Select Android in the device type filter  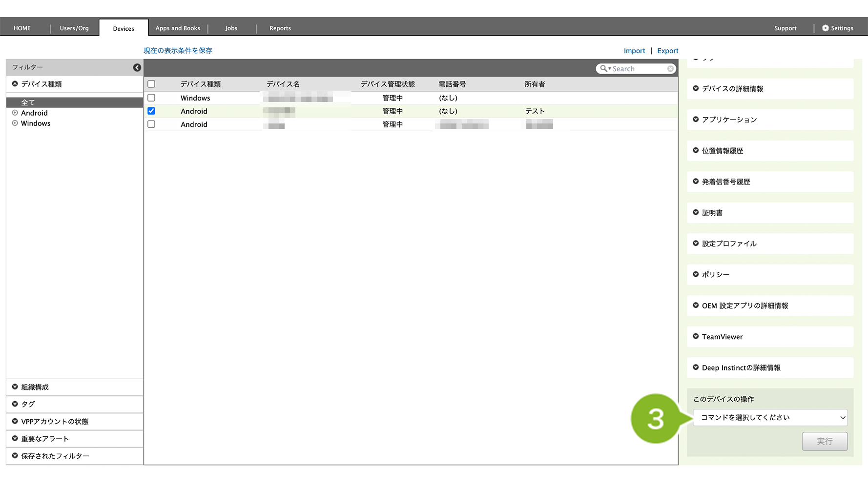click(x=34, y=113)
